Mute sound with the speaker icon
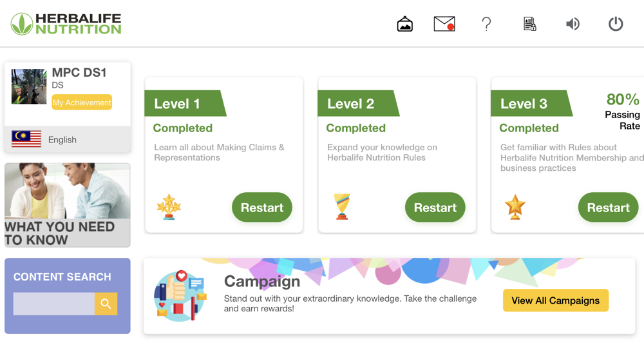Screen dimensions: 644x363 (573, 25)
